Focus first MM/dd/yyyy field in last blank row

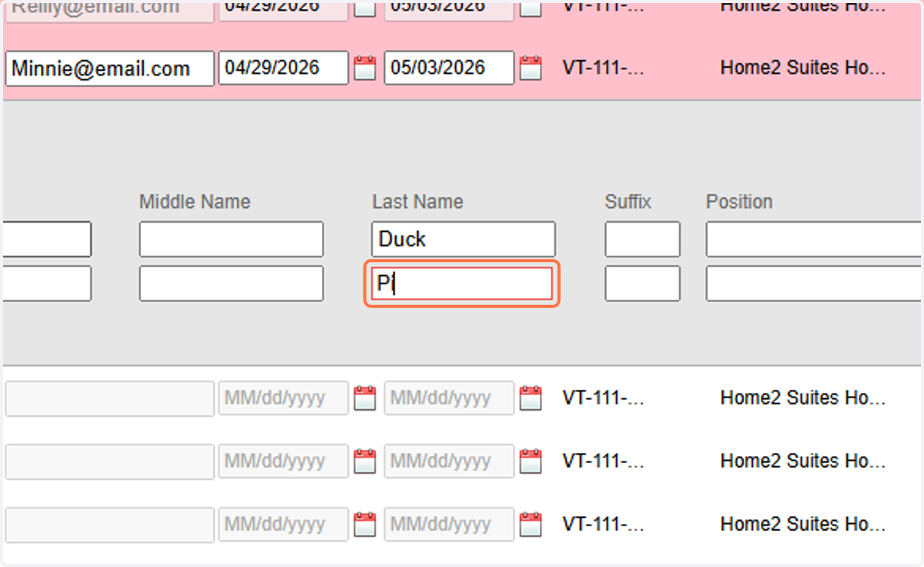[x=283, y=525]
